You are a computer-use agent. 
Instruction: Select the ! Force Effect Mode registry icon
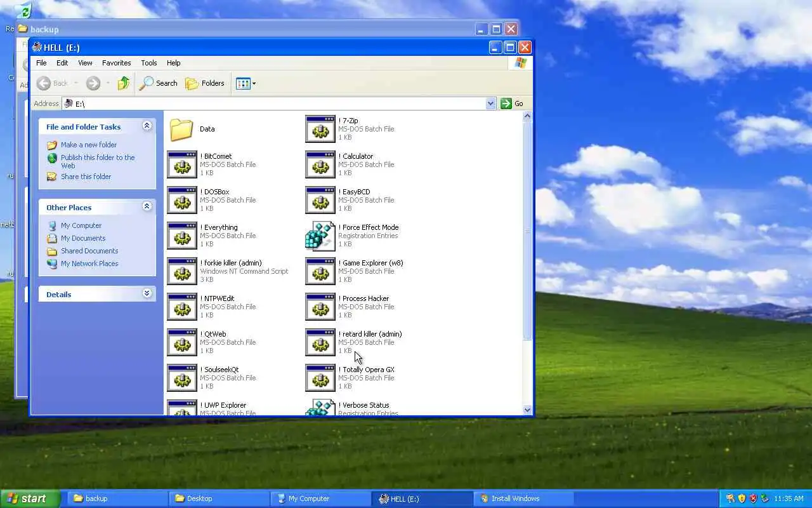320,236
